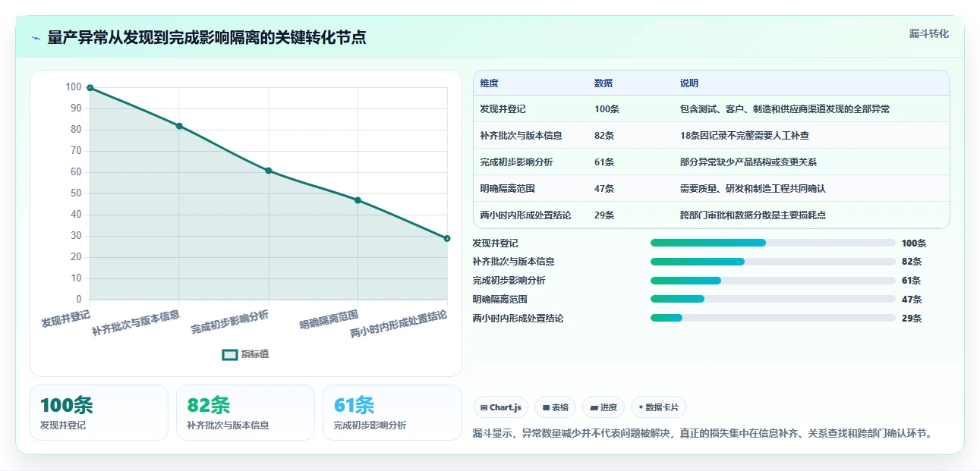The height and width of the screenshot is (471, 980).
Task: Click the 维度 column header
Action: point(490,83)
